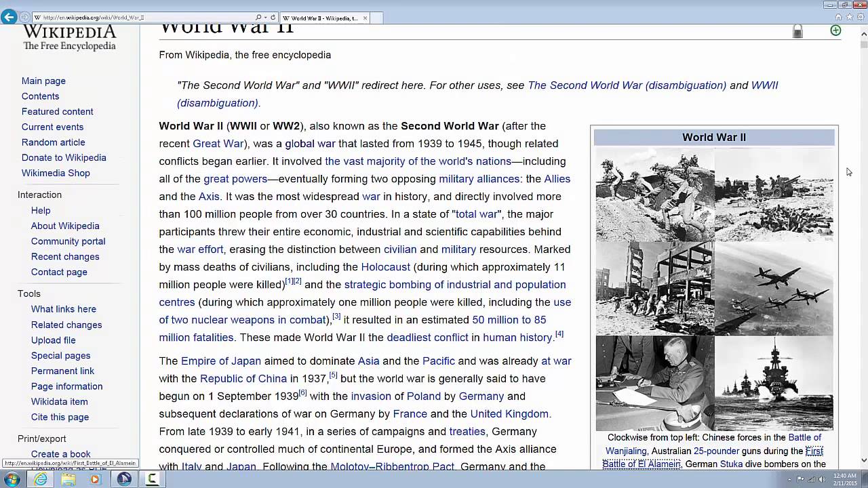Viewport: 868px width, 488px height.
Task: Click the padlock protection icon on article
Action: [797, 31]
